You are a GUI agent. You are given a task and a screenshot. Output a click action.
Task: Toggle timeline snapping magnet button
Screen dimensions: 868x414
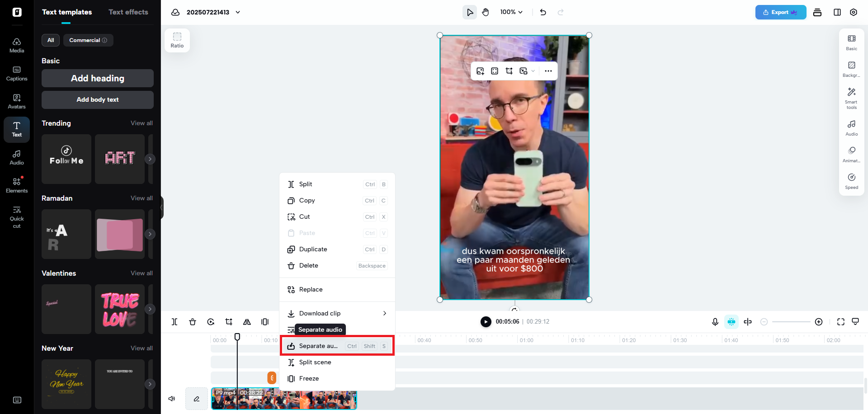(731, 322)
